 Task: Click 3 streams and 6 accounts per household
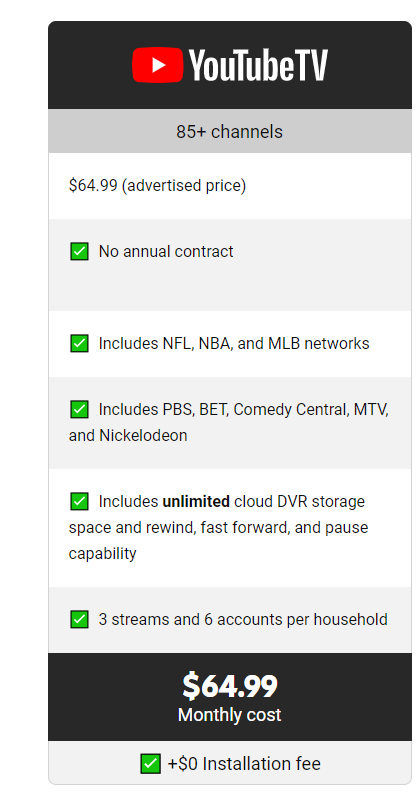pos(243,620)
